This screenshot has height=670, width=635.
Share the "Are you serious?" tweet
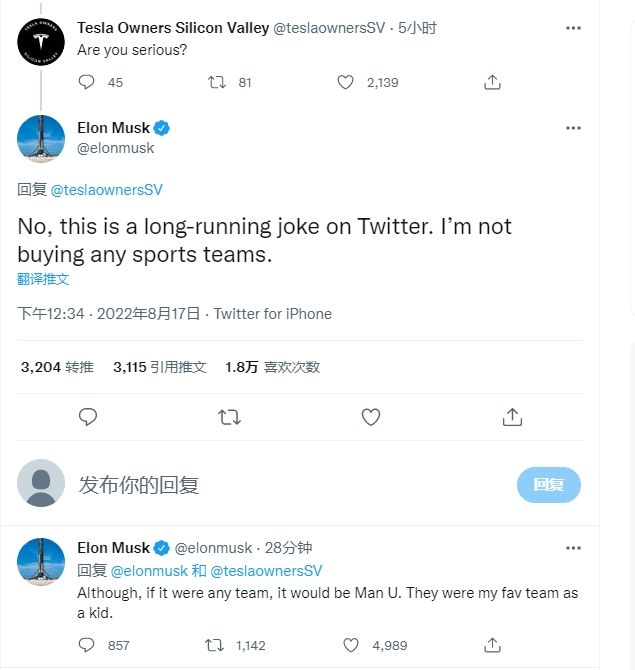click(x=492, y=82)
